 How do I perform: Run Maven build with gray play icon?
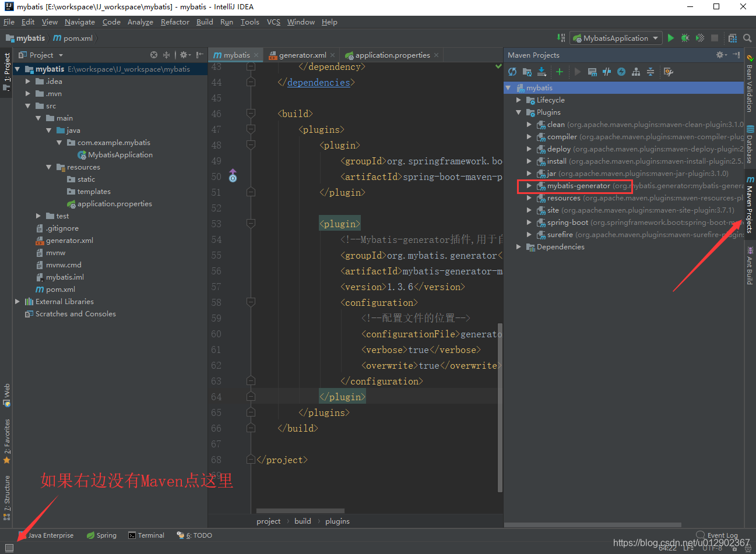tap(578, 72)
